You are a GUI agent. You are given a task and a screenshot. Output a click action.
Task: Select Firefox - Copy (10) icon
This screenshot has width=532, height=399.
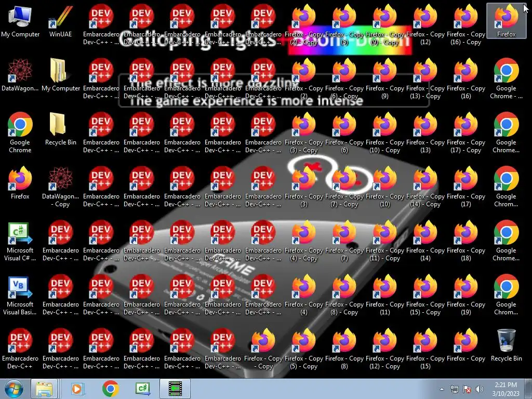click(384, 187)
